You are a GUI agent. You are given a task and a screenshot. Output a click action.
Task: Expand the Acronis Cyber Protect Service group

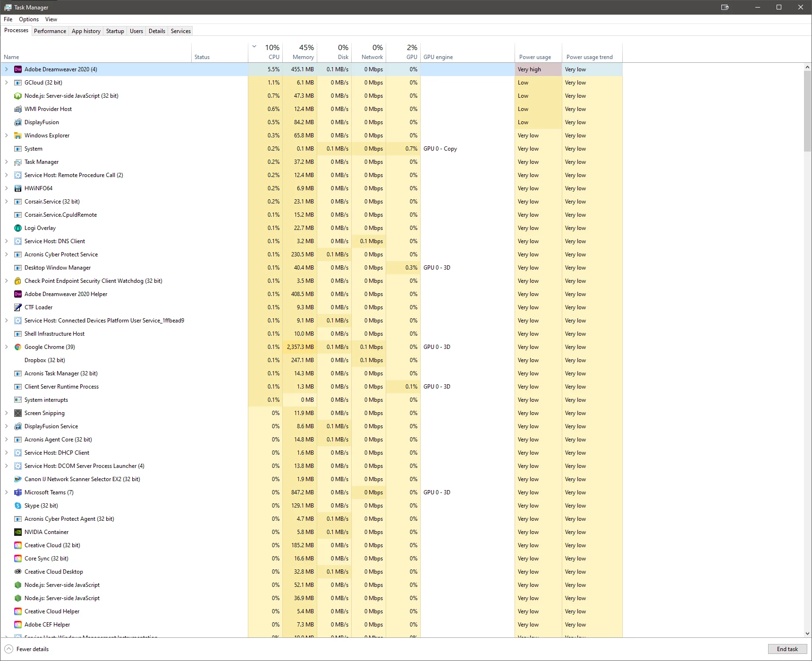(x=7, y=254)
